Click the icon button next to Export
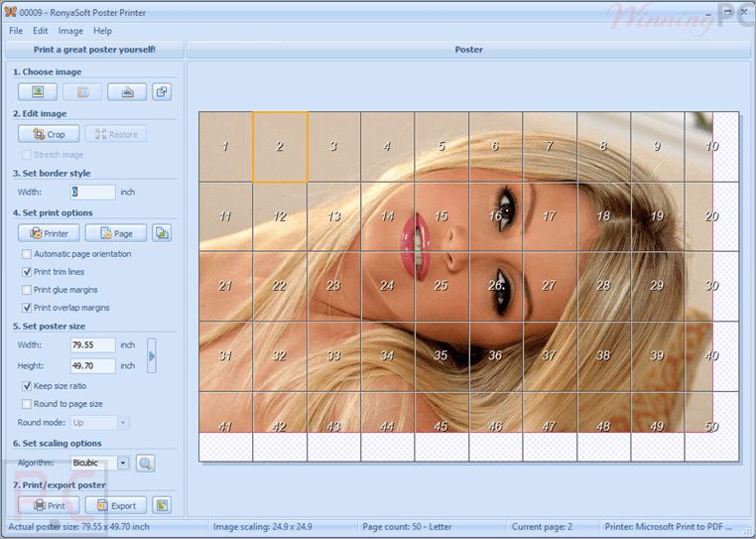 (162, 505)
